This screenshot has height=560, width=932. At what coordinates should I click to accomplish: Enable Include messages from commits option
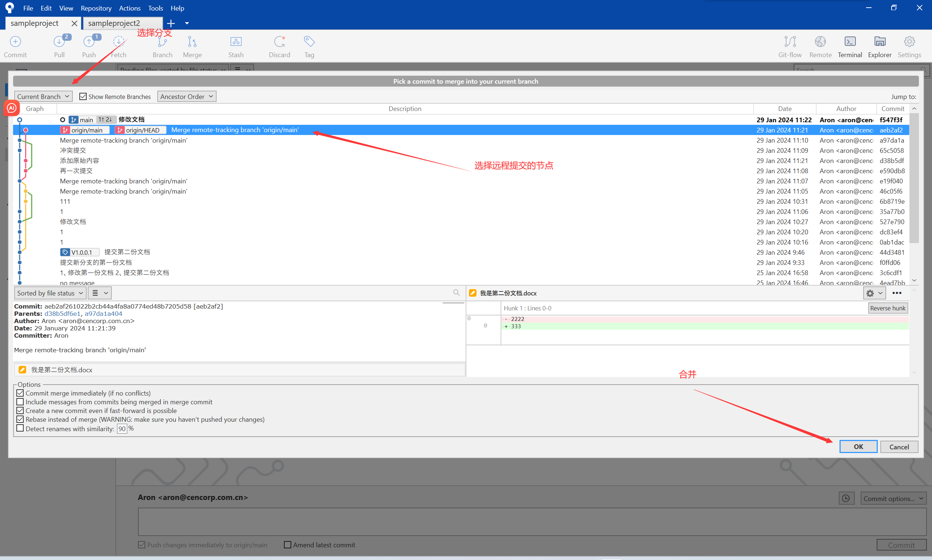pos(20,402)
